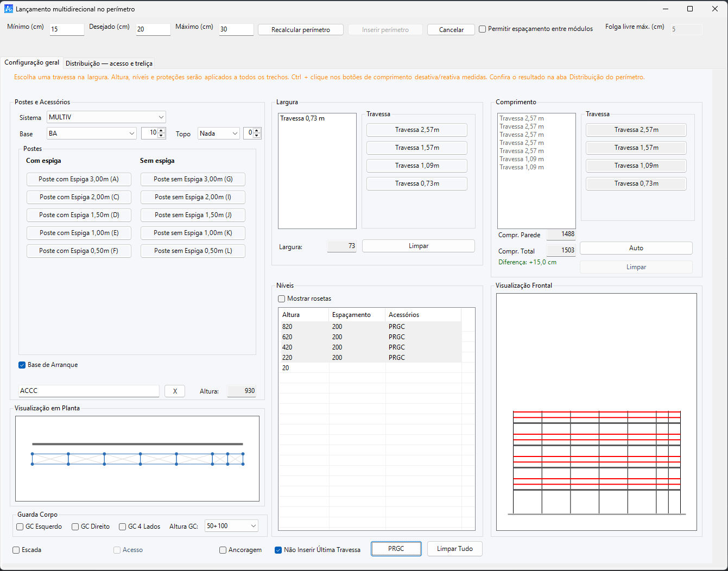The height and width of the screenshot is (571, 728).
Task: Select Travessa 1,09m in Comprimento group
Action: point(636,166)
